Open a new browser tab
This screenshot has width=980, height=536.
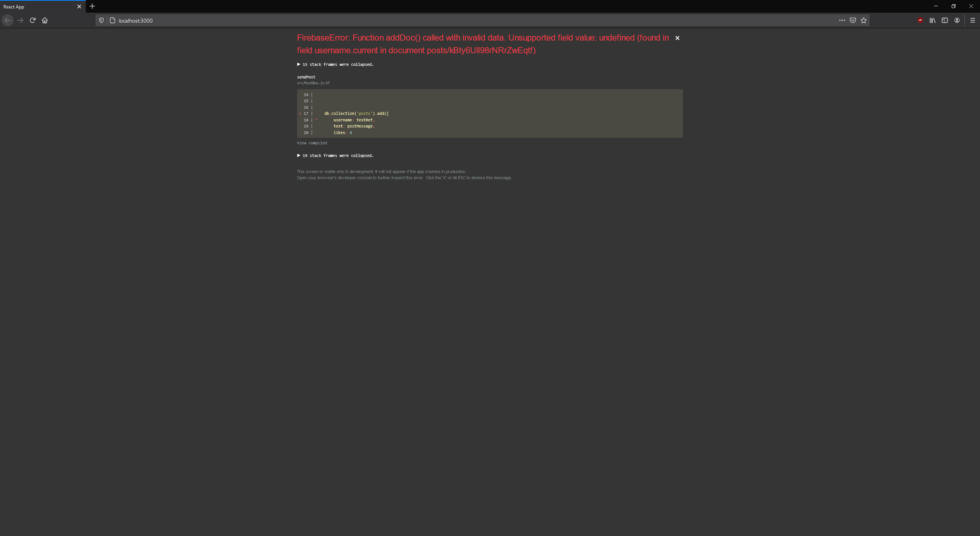(x=92, y=6)
